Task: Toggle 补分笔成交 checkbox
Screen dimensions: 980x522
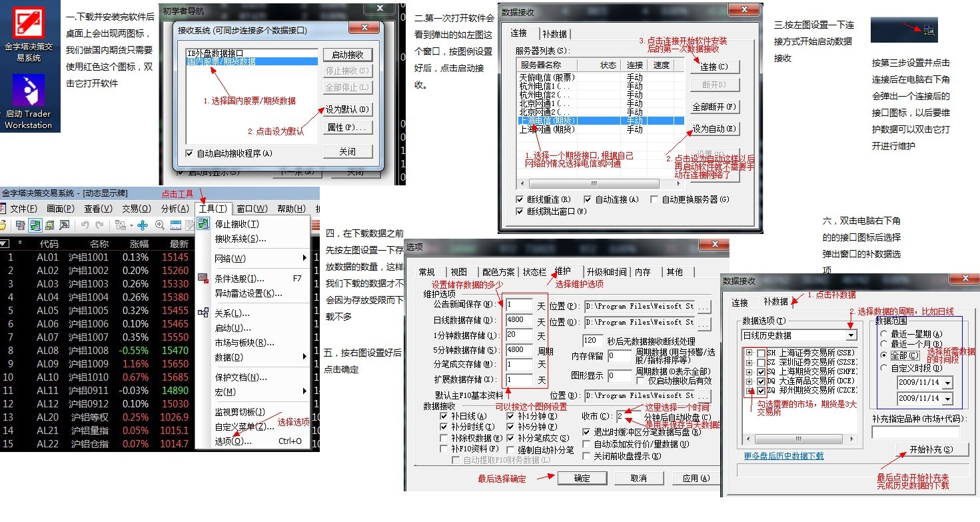Action: coord(510,438)
